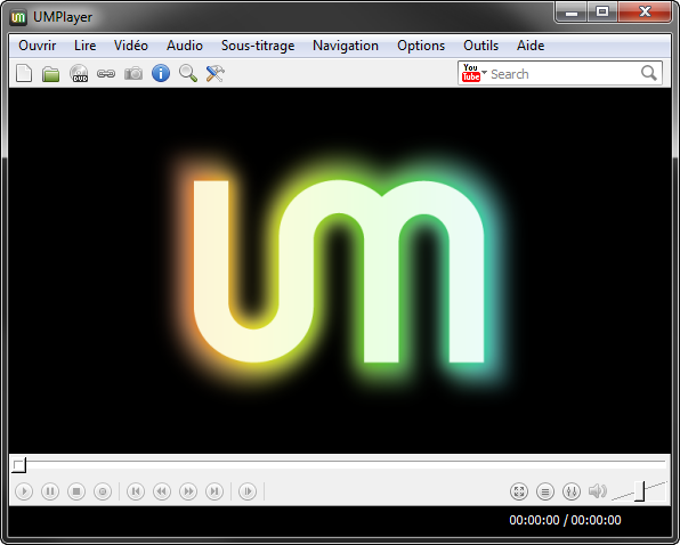Open the Aide menu
The image size is (680, 545).
530,46
